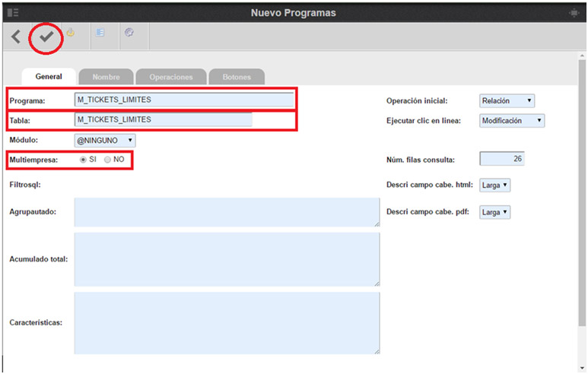The width and height of the screenshot is (588, 374).
Task: Open the Operaciones tab
Action: (171, 77)
